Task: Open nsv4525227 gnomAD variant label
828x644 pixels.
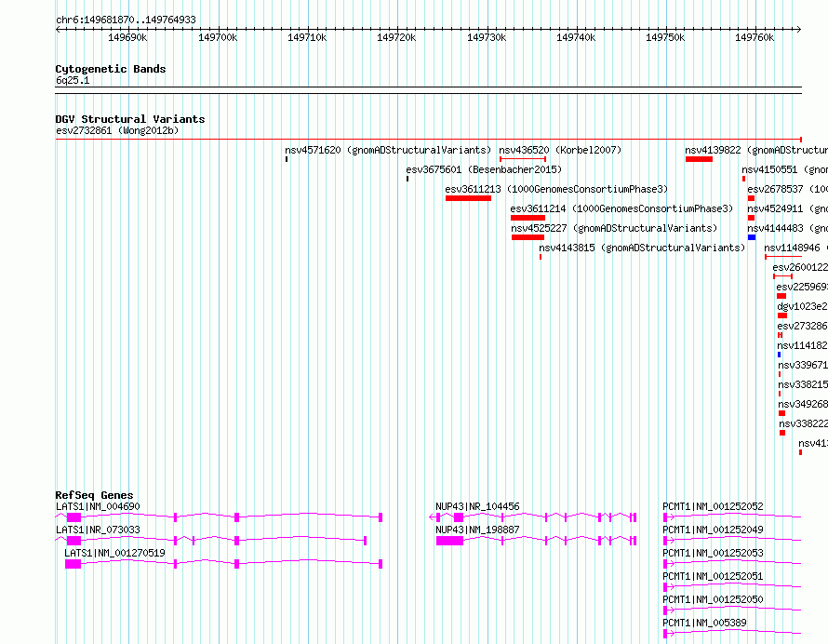Action: pos(614,228)
